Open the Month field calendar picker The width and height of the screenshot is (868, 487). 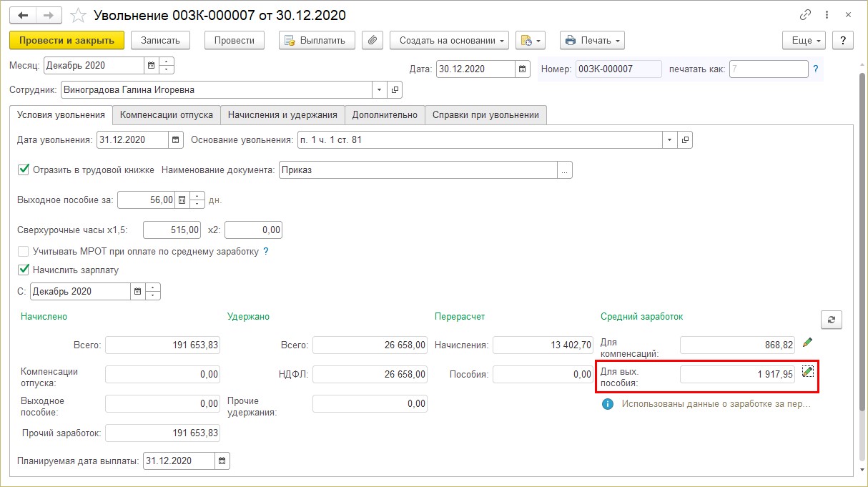[151, 66]
